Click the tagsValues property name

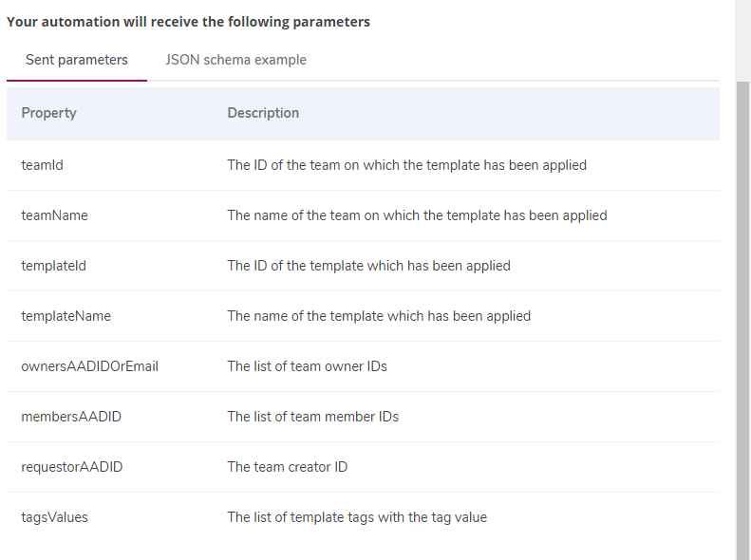click(55, 517)
